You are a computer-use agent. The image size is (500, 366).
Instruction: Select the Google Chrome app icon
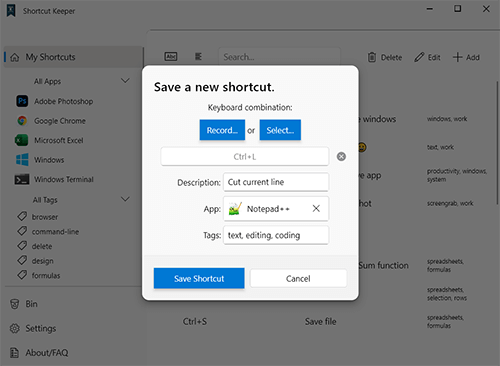pyautogui.click(x=22, y=121)
